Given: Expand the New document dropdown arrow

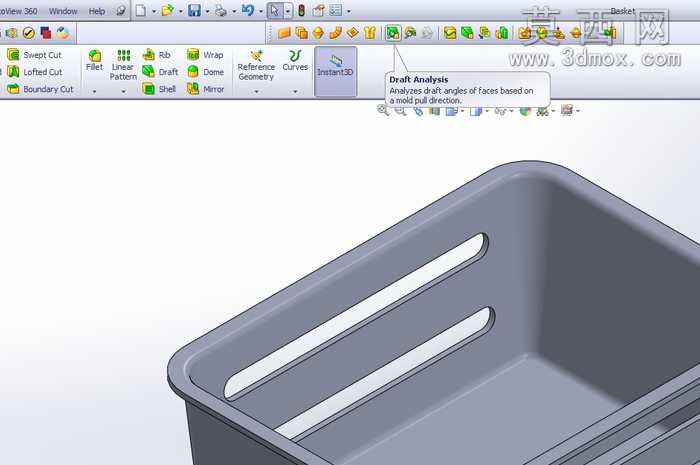Looking at the screenshot, I should click(x=154, y=11).
